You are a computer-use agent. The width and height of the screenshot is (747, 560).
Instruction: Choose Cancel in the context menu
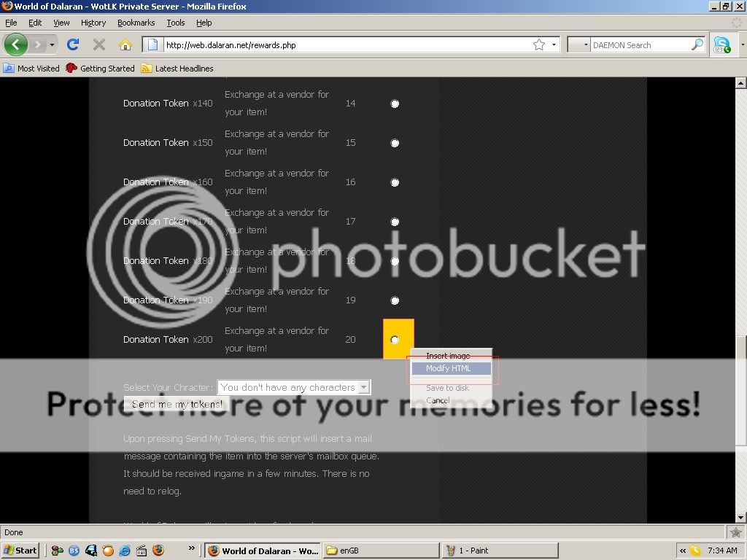coord(452,400)
